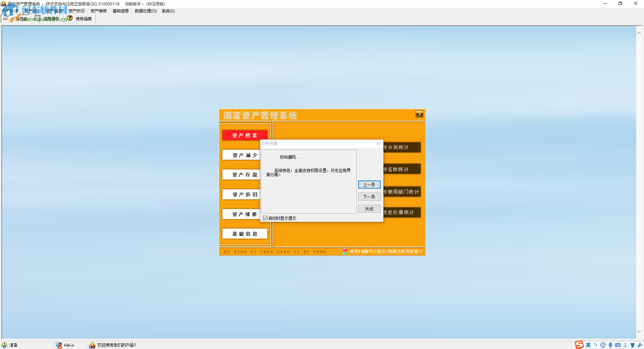Click the scroll-down arrow of main scrollbar
Screen dimensions: 644x349
tap(639, 332)
